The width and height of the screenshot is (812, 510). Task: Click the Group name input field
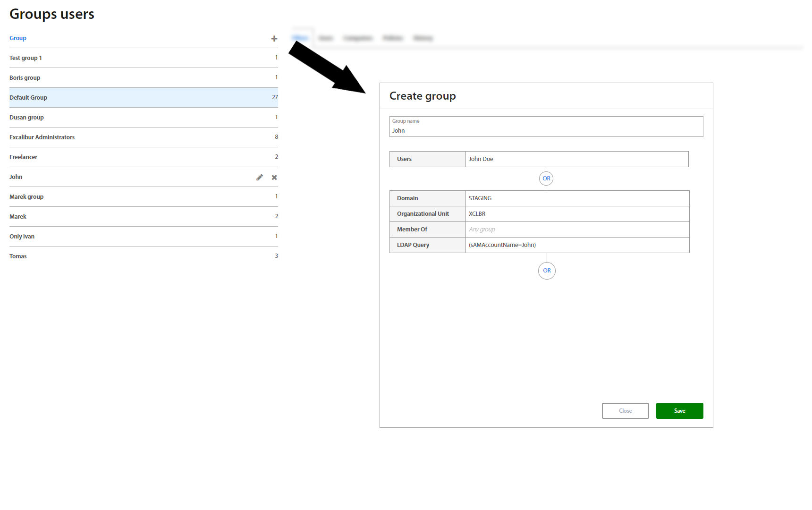[x=546, y=130]
